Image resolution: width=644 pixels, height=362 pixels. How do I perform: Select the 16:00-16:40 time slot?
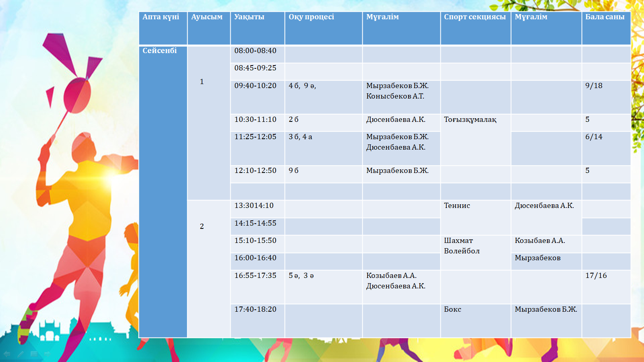(258, 261)
